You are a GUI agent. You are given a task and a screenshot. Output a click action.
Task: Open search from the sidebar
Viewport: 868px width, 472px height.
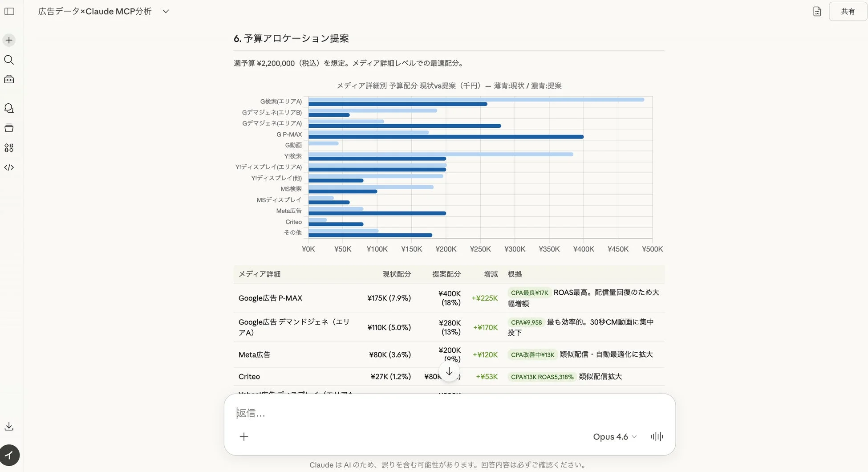click(x=9, y=60)
